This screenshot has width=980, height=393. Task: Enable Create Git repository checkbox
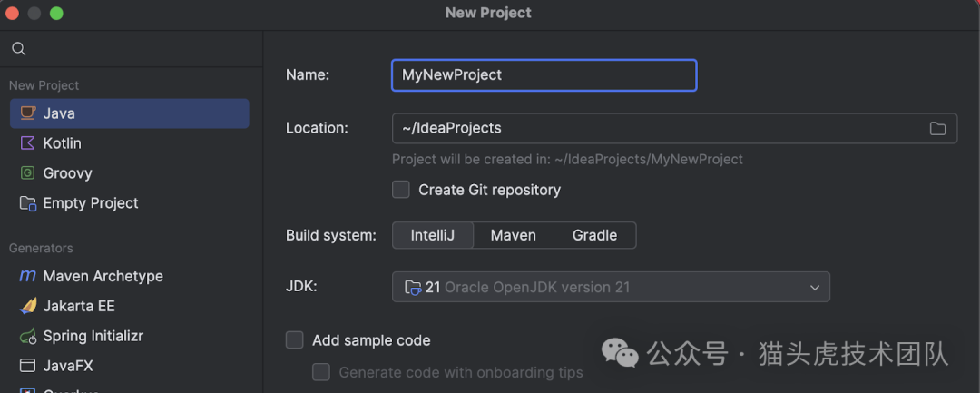[x=401, y=190]
